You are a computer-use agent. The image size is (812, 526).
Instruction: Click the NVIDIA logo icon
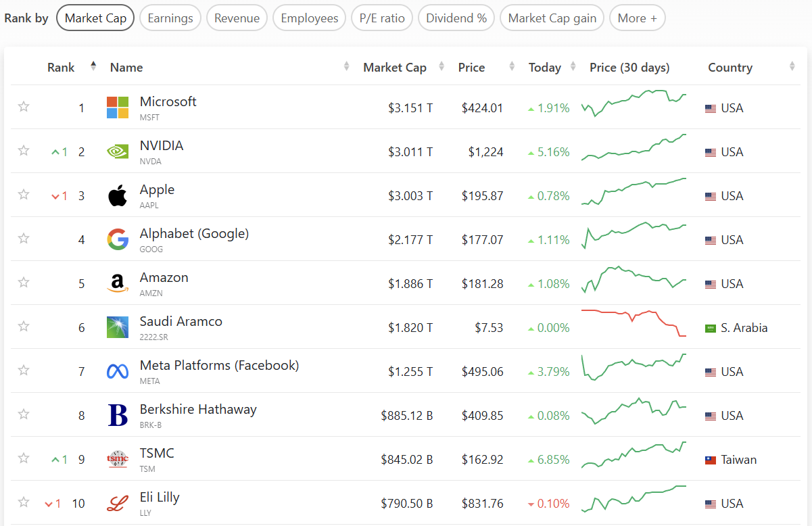[x=118, y=151]
